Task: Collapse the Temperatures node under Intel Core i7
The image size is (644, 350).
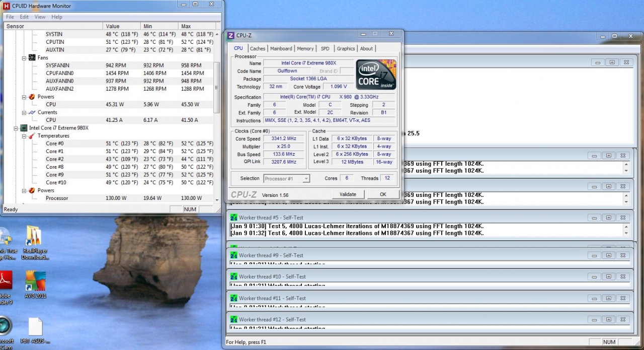Action: click(24, 136)
